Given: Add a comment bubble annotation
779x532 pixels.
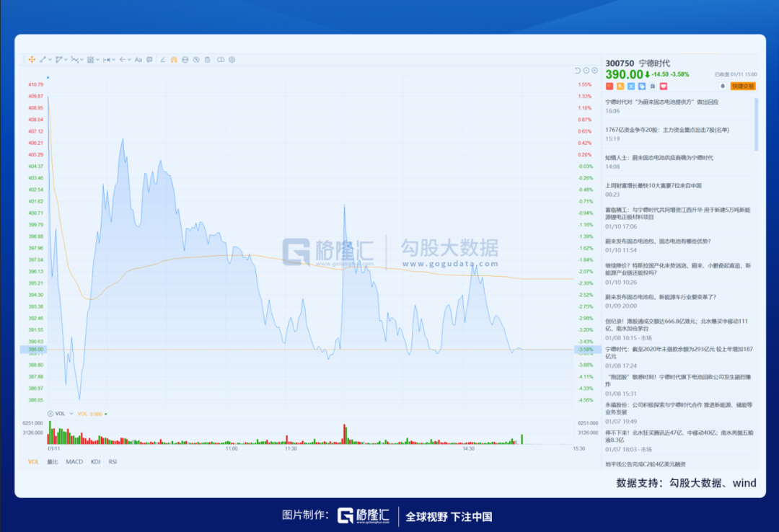Looking at the screenshot, I should [149, 60].
